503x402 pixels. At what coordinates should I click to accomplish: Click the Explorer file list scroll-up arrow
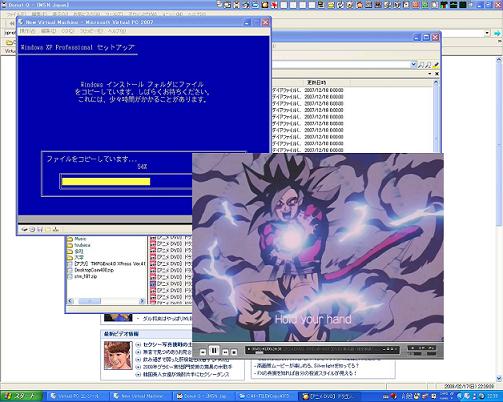[436, 83]
